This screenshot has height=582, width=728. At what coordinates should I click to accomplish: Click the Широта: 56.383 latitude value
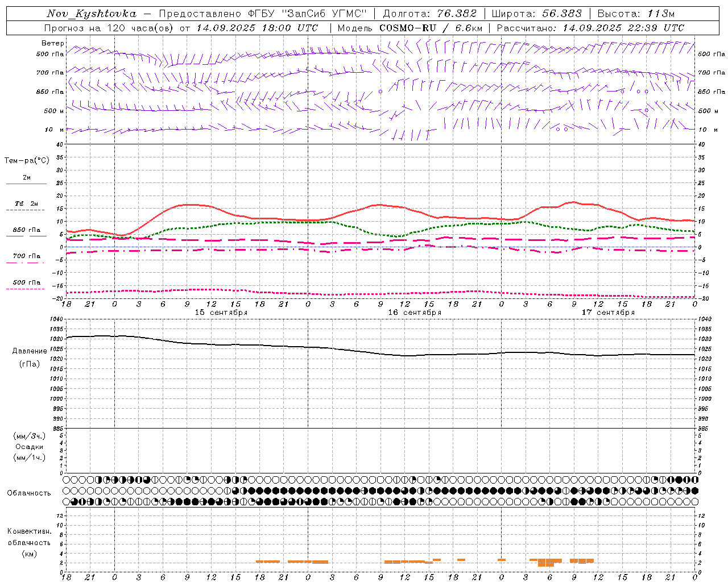[x=536, y=14]
